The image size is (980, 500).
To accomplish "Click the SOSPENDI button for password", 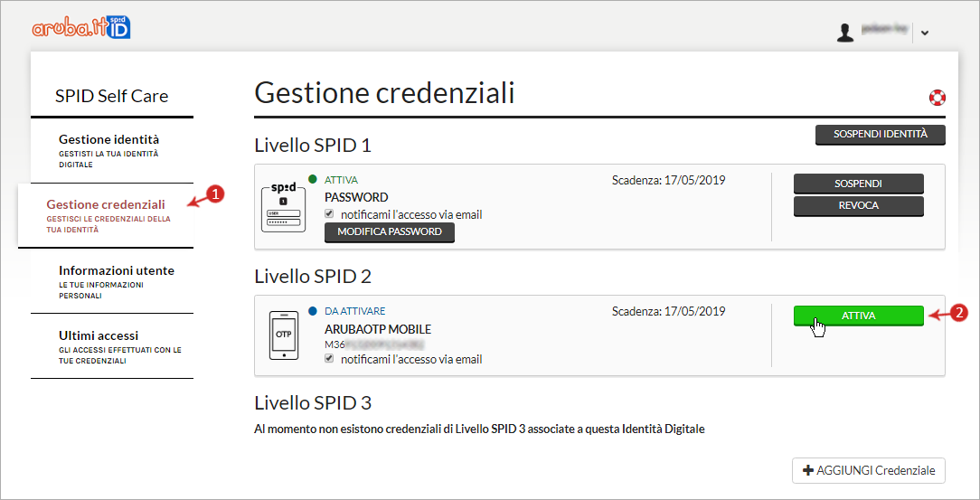I will (x=858, y=184).
